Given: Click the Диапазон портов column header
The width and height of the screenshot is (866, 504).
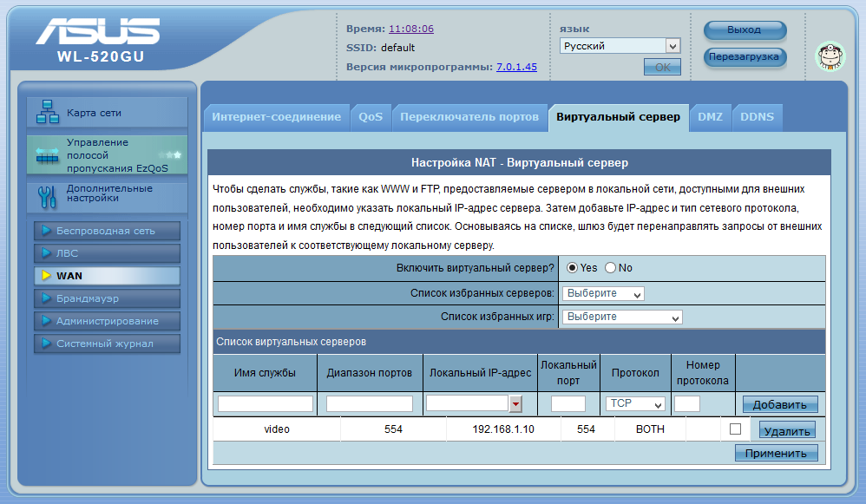Looking at the screenshot, I should [370, 373].
